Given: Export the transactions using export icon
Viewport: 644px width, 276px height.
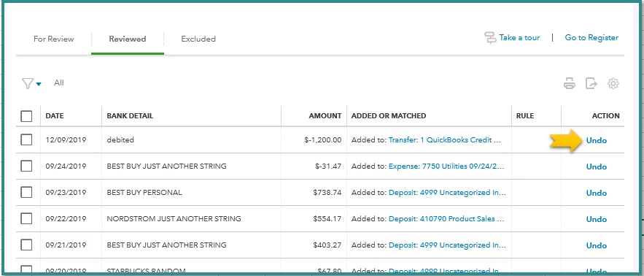Looking at the screenshot, I should (x=591, y=83).
